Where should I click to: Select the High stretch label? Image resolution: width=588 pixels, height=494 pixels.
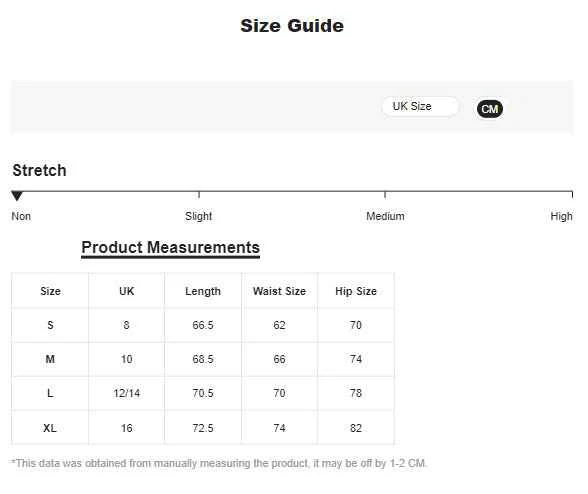(561, 216)
